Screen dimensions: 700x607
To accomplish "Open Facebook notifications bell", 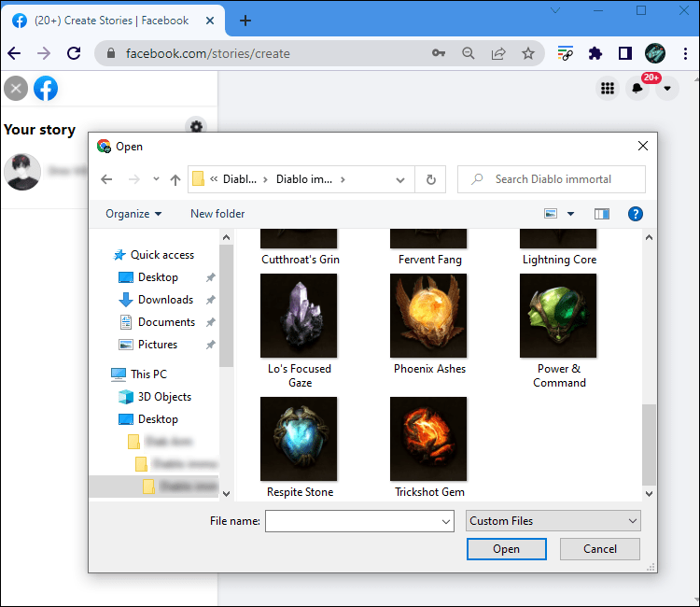I will (637, 89).
